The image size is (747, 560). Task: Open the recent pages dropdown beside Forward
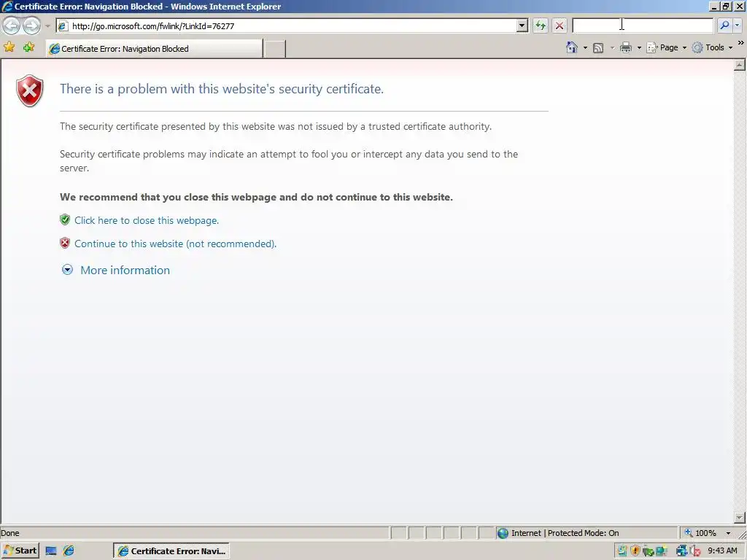tap(47, 26)
